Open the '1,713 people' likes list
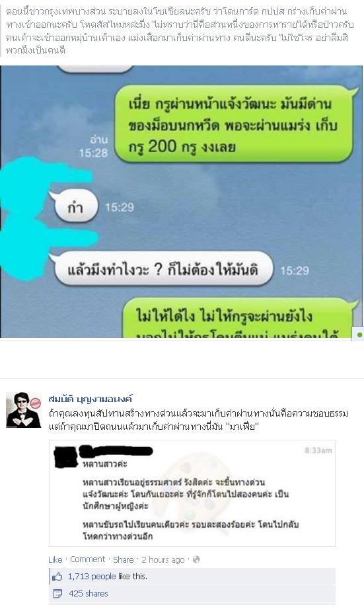Image resolution: width=364 pixels, height=613 pixels. [92, 576]
